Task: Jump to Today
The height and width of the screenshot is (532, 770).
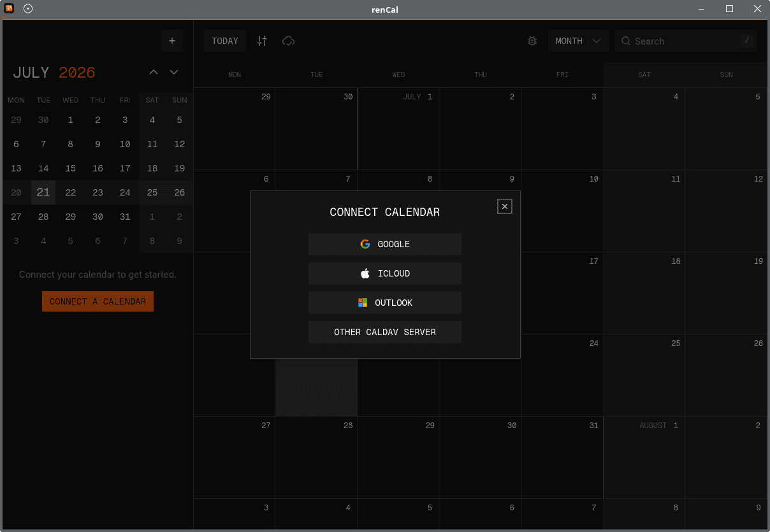Action: pyautogui.click(x=225, y=41)
